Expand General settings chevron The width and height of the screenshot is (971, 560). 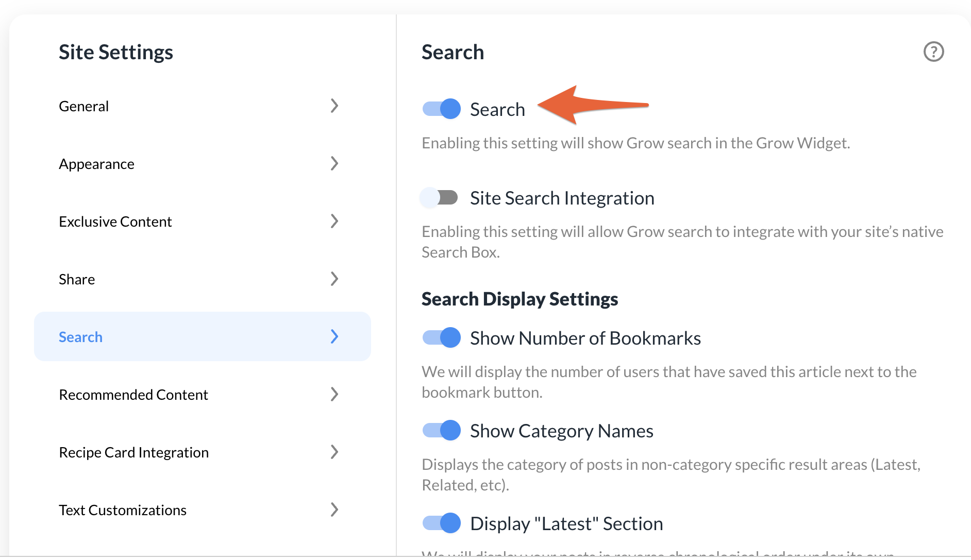(x=334, y=106)
